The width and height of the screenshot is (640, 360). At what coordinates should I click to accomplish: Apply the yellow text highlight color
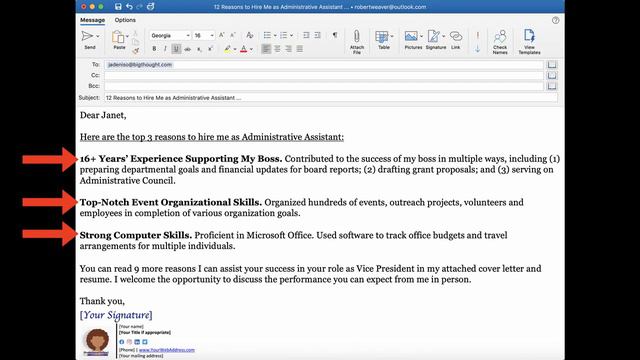click(x=228, y=49)
